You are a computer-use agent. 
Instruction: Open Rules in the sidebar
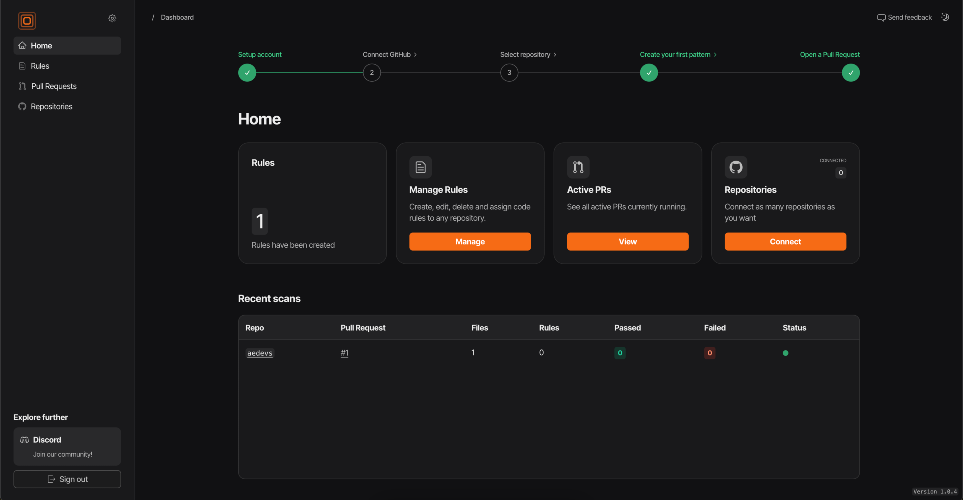(x=40, y=66)
